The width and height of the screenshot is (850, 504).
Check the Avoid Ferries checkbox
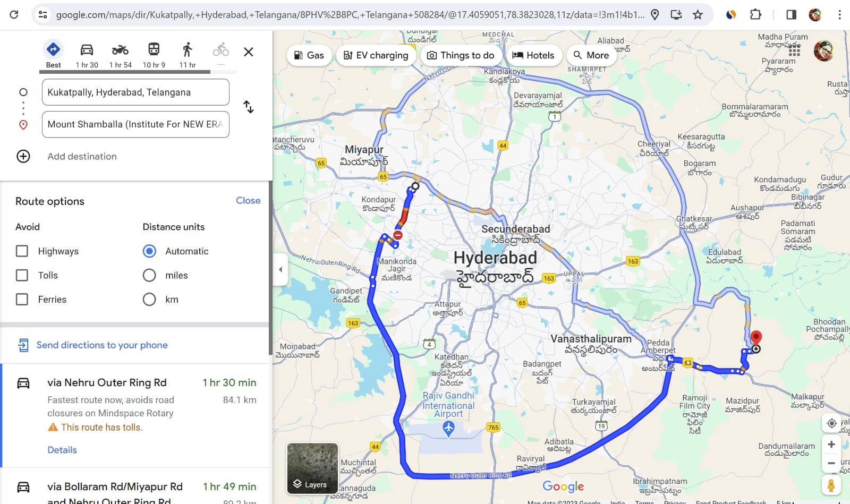22,300
